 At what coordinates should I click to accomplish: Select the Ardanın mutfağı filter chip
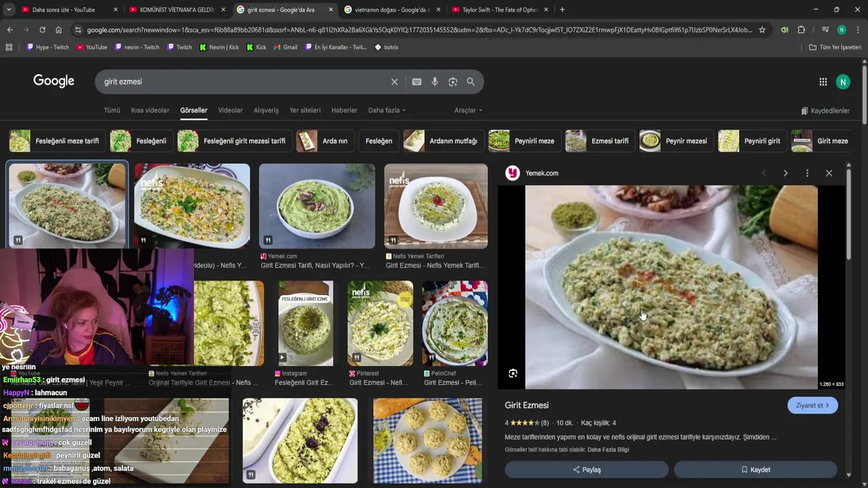pyautogui.click(x=443, y=141)
